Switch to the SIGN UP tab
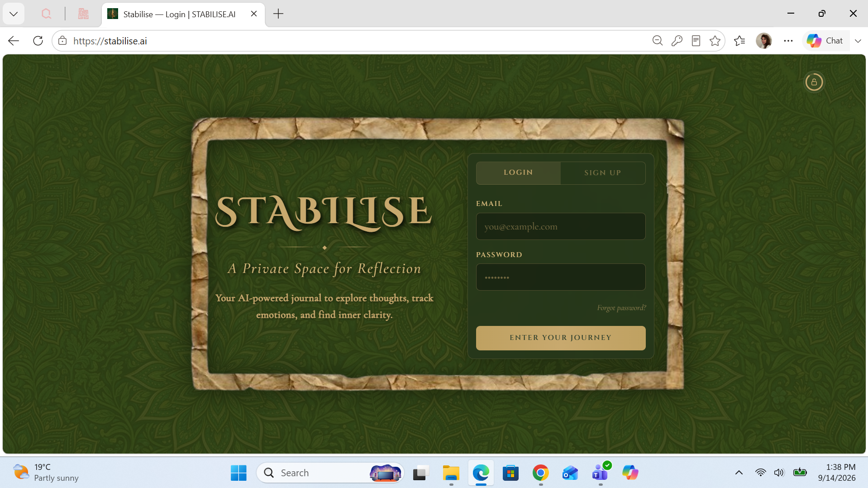Image resolution: width=868 pixels, height=488 pixels. [x=603, y=173]
